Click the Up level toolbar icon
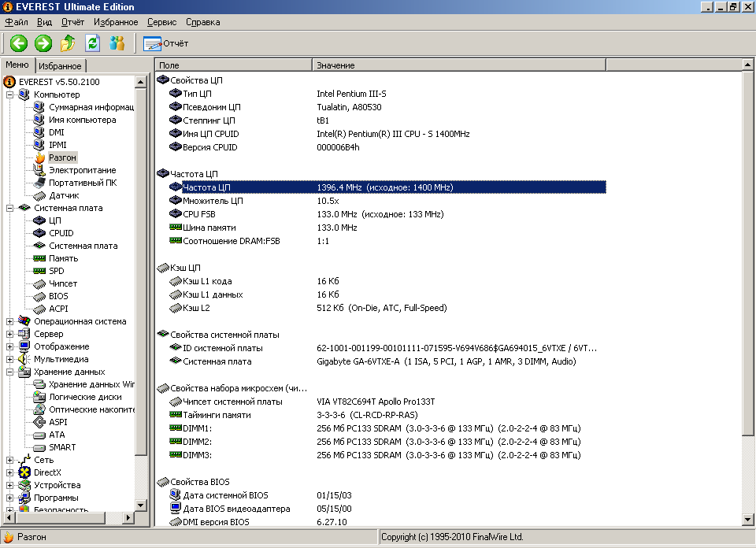Screen dimensions: 756x548 [69, 43]
